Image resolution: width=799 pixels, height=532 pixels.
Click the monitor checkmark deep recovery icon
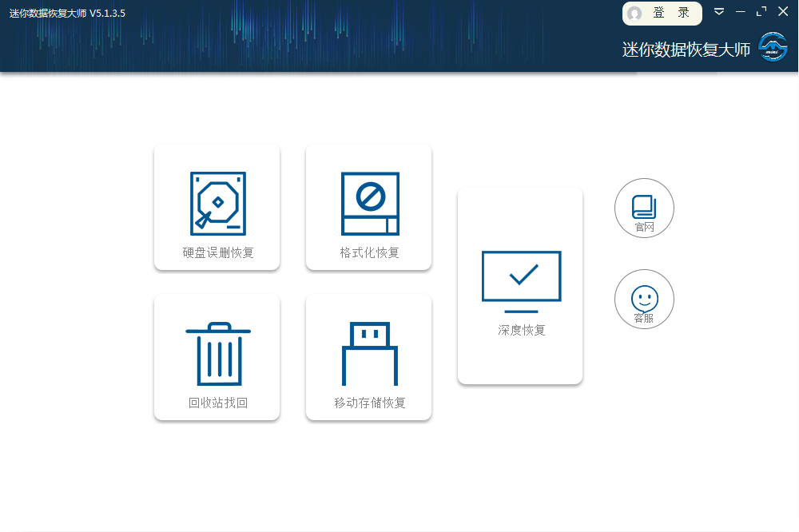tap(521, 280)
